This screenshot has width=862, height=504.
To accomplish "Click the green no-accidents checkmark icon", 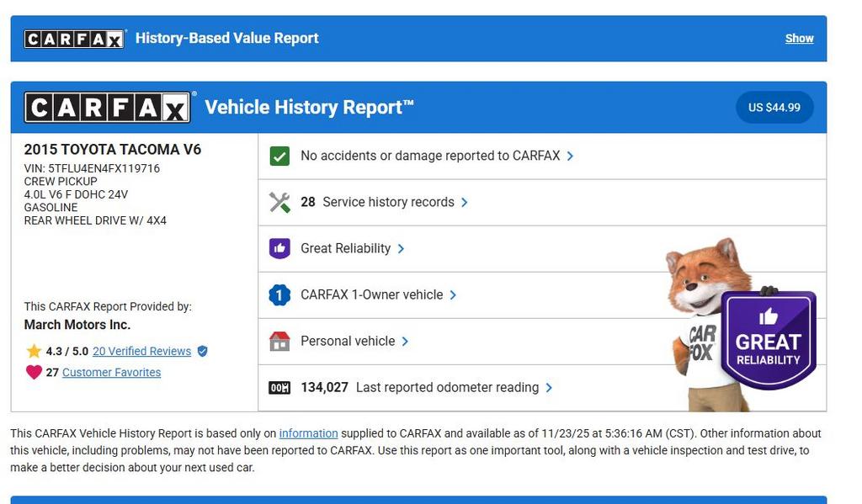I will tap(279, 157).
